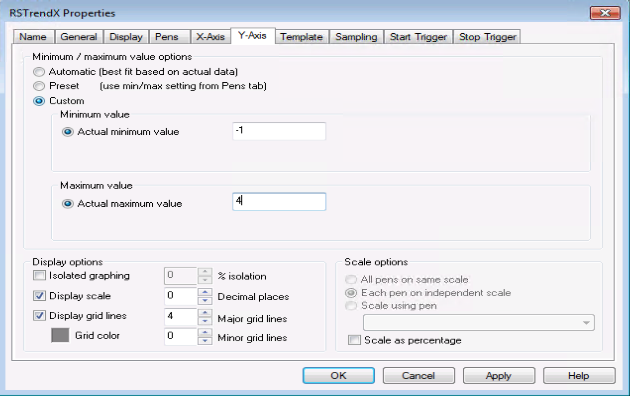This screenshot has width=630, height=396.
Task: Increase Minor grid lines count
Action: point(205,332)
